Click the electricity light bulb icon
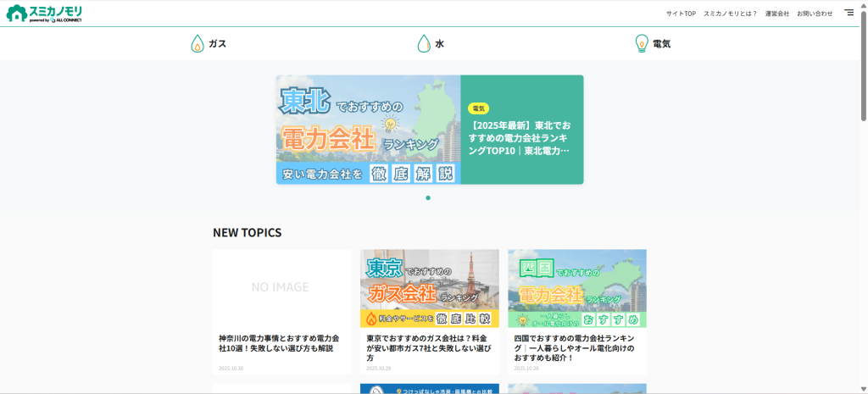868x394 pixels. (642, 44)
